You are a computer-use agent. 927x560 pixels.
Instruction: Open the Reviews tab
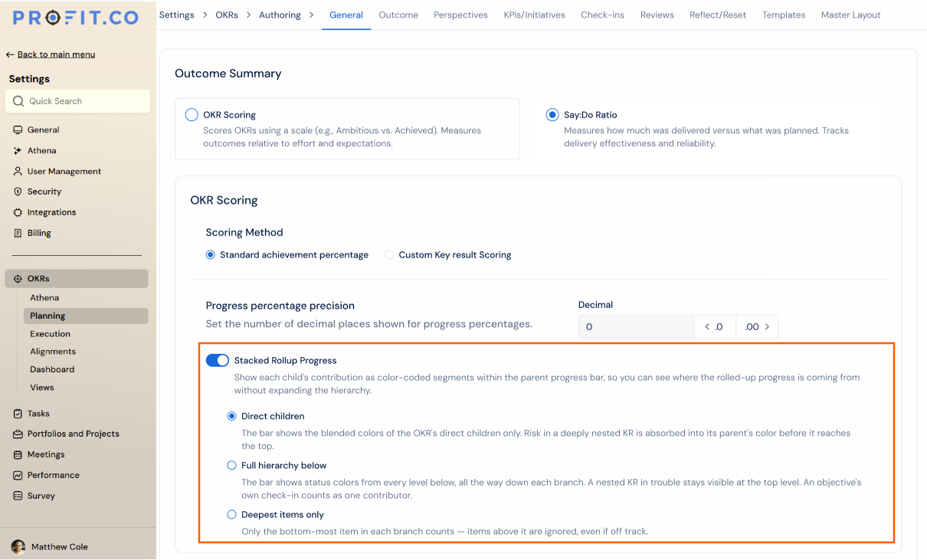[657, 15]
